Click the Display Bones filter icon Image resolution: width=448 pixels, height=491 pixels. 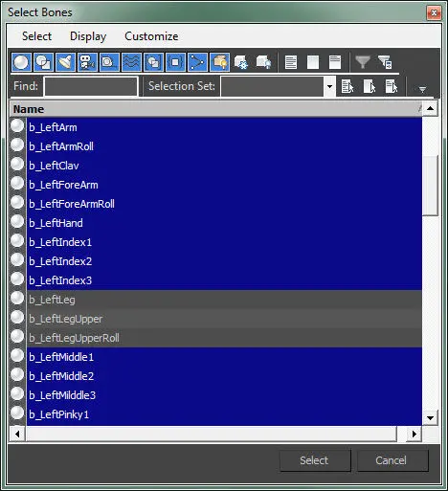tap(197, 62)
